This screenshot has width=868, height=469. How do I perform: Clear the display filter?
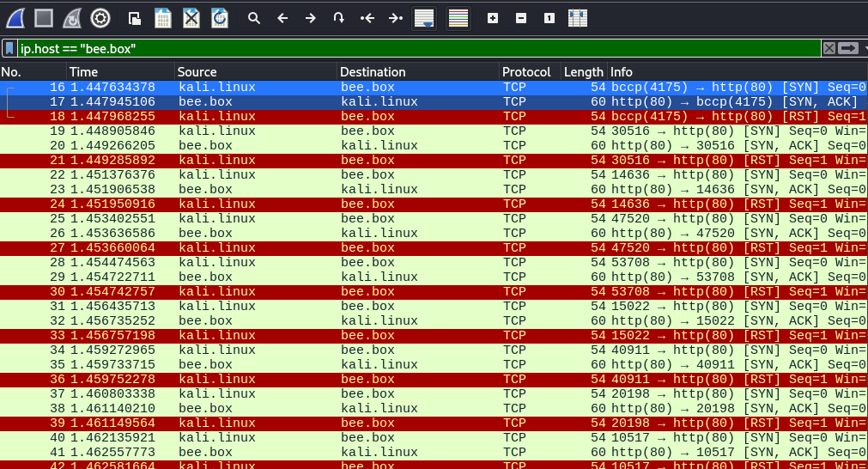tap(829, 49)
